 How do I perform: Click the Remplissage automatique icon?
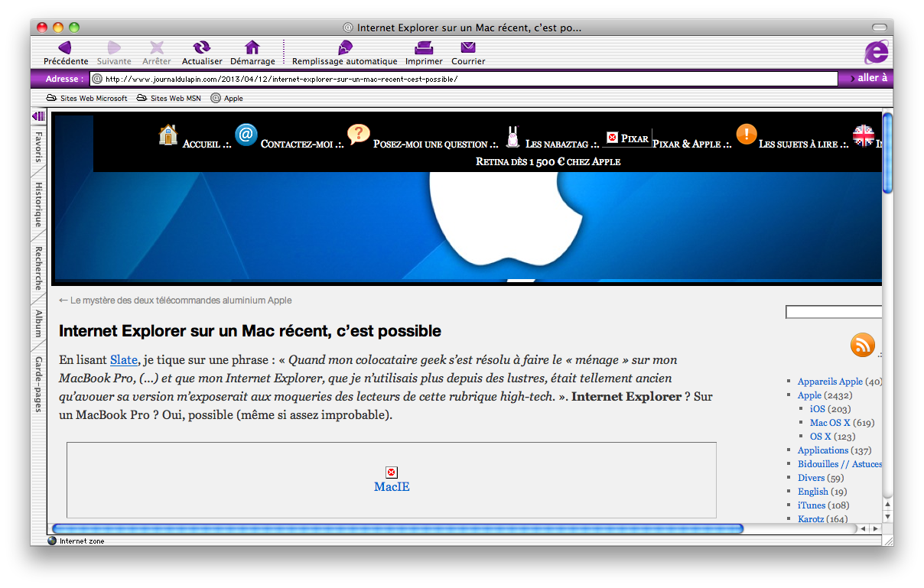(345, 48)
